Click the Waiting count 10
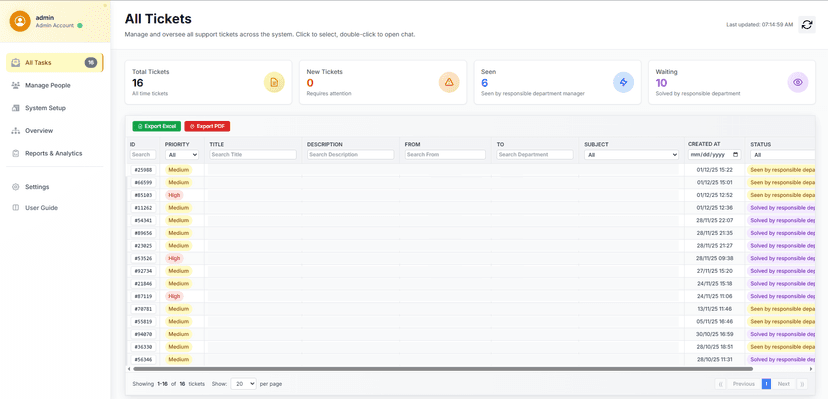 click(x=661, y=83)
